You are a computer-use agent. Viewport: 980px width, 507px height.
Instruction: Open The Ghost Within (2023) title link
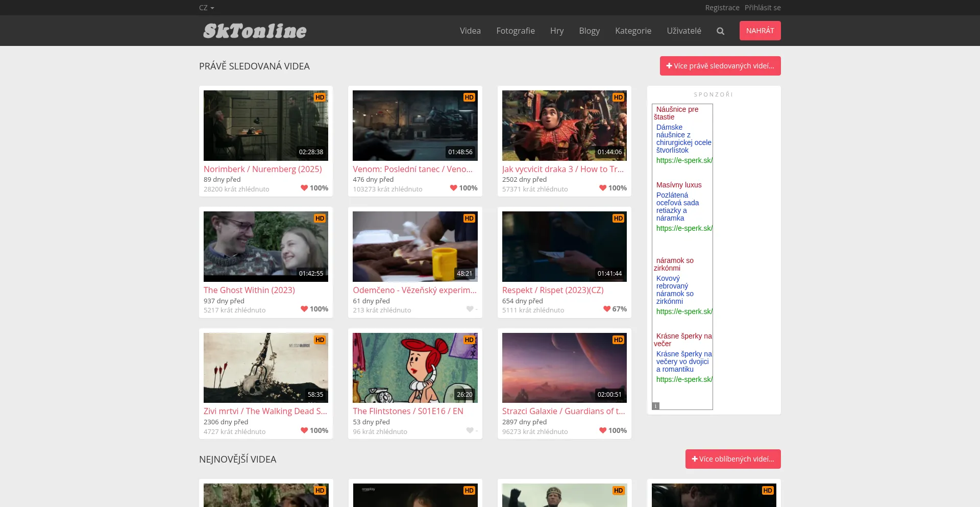coord(250,290)
